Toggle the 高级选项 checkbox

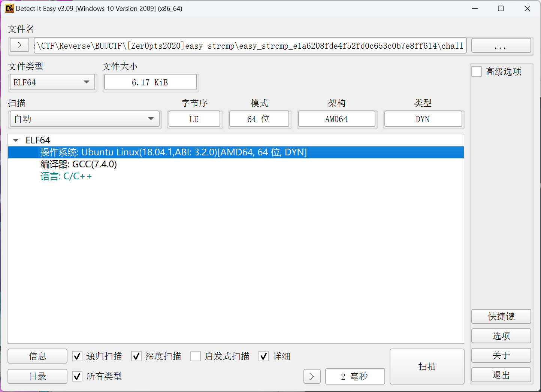point(477,72)
